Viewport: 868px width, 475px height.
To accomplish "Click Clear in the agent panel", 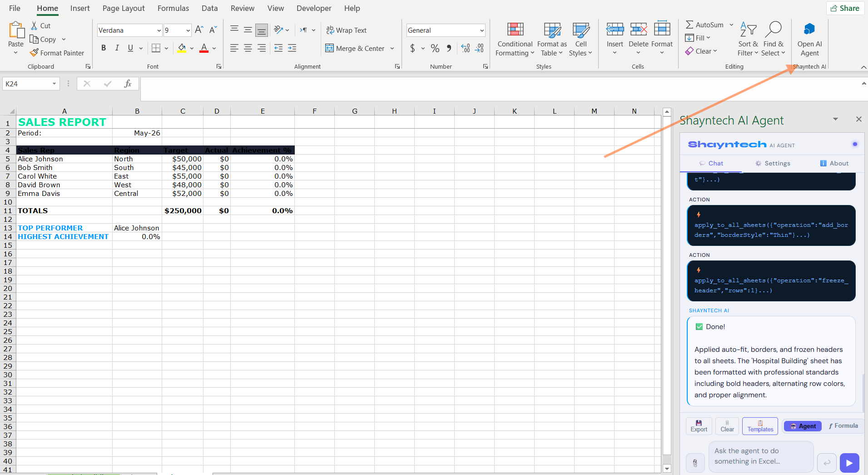I will click(x=727, y=426).
